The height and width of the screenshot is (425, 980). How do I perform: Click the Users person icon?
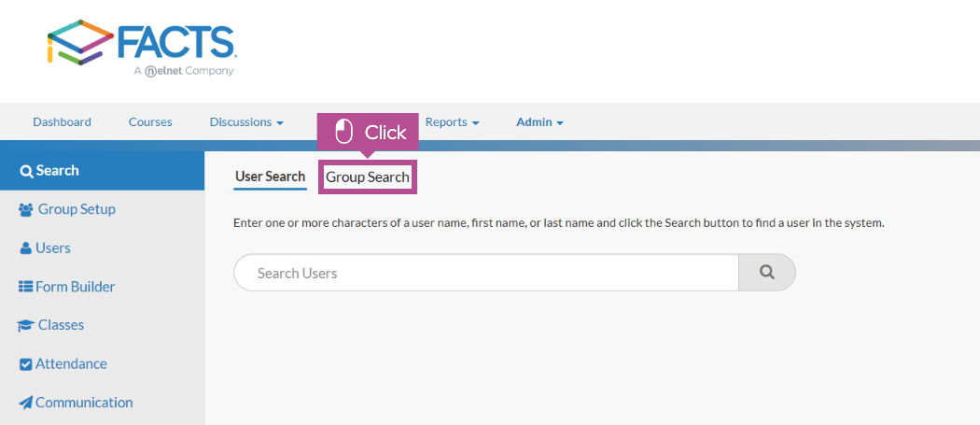(x=25, y=248)
